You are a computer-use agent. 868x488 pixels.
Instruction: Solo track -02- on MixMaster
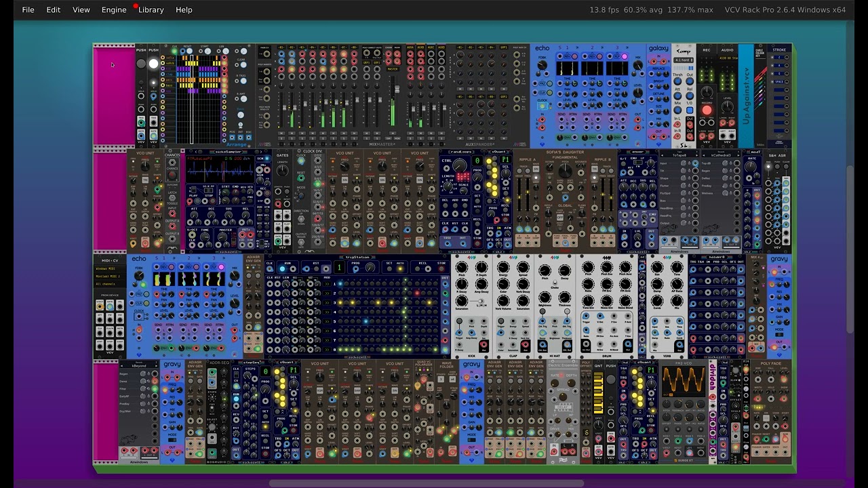[x=292, y=138]
